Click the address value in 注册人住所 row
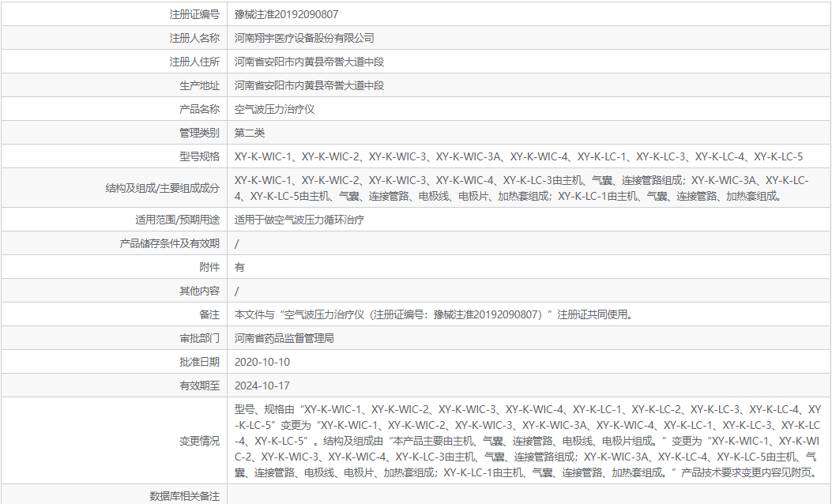This screenshot has width=832, height=504. point(309,62)
